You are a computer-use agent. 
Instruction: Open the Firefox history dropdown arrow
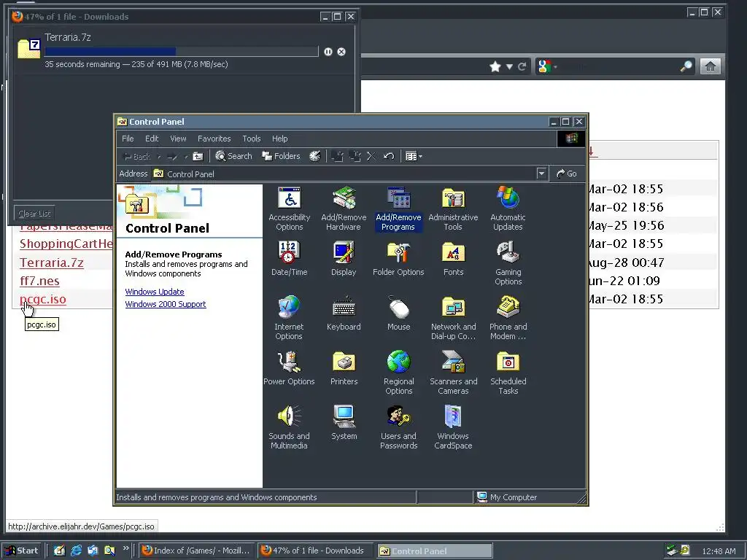click(x=509, y=66)
